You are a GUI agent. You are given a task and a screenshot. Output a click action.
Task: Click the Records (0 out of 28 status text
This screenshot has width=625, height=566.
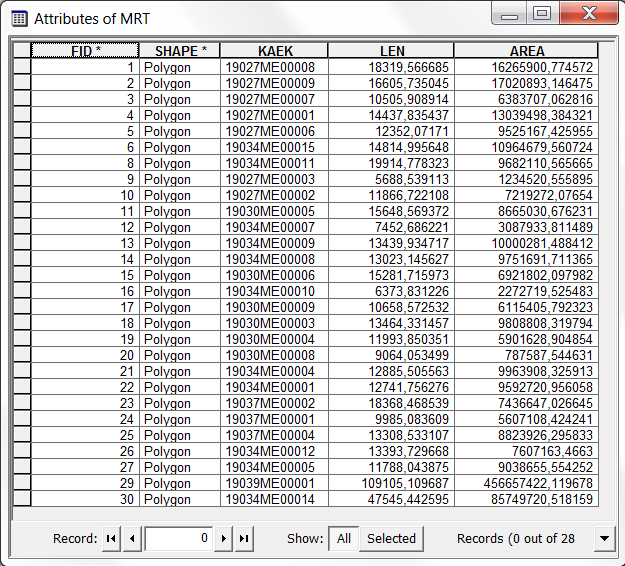tap(515, 538)
